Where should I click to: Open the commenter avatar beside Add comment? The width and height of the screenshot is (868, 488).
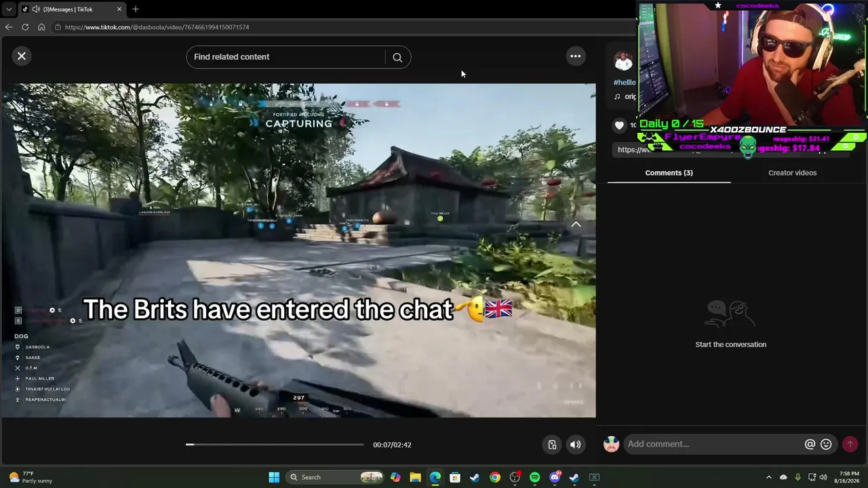[612, 444]
